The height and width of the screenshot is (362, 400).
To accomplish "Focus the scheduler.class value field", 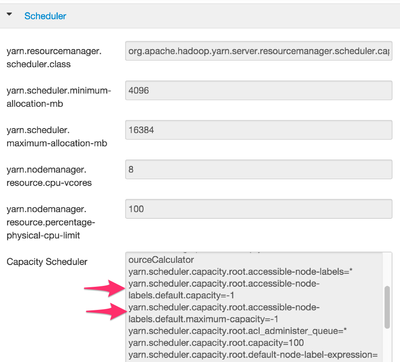I will click(259, 51).
